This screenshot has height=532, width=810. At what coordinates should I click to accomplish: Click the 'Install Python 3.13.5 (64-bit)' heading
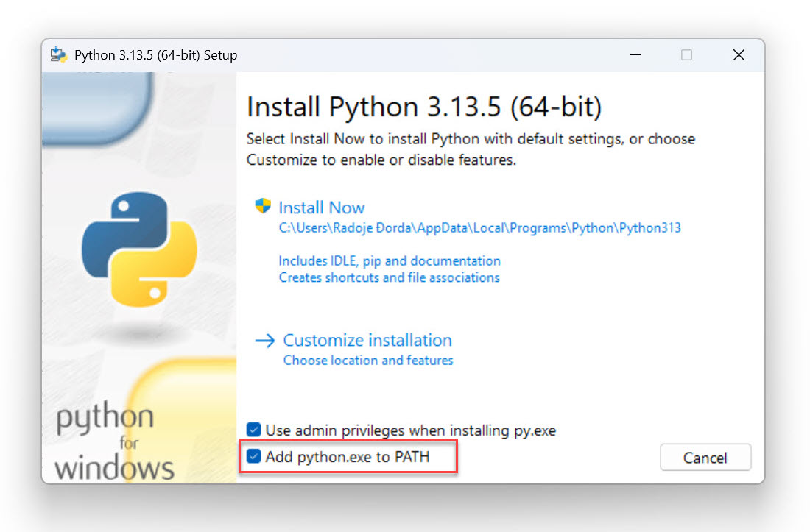pos(424,106)
